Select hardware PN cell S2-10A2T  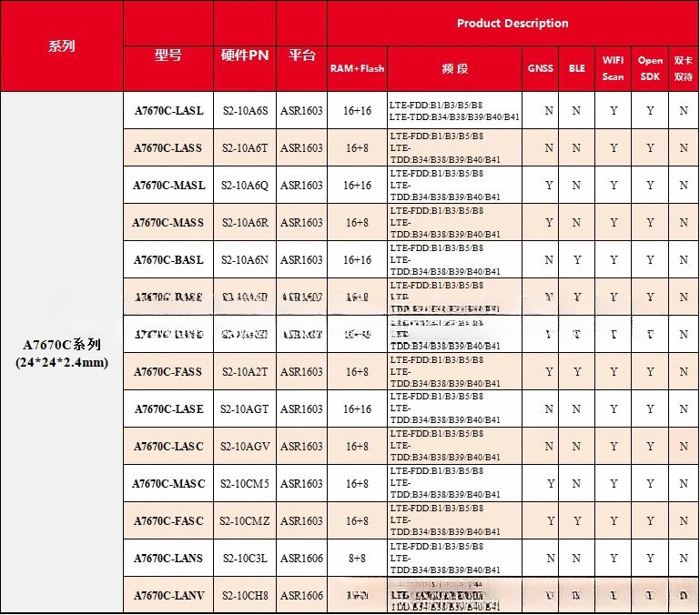[245, 371]
